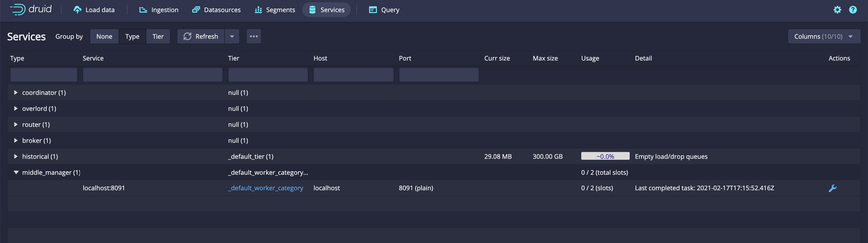This screenshot has height=243, width=868.
Task: Click the Service filter input
Action: [x=153, y=75]
